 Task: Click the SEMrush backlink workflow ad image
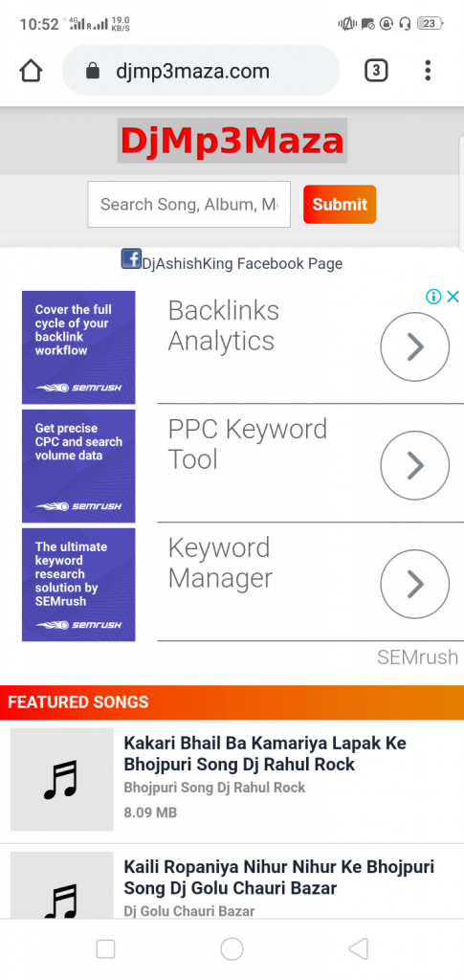click(x=78, y=347)
